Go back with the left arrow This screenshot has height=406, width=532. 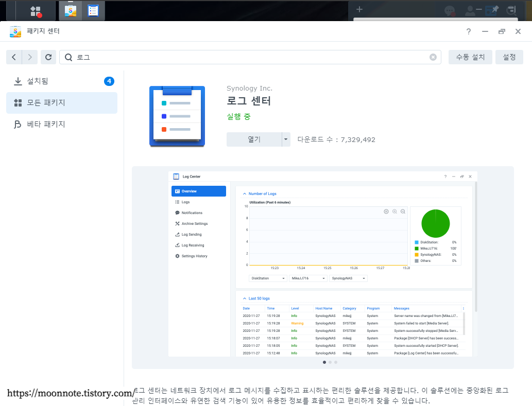(x=14, y=57)
